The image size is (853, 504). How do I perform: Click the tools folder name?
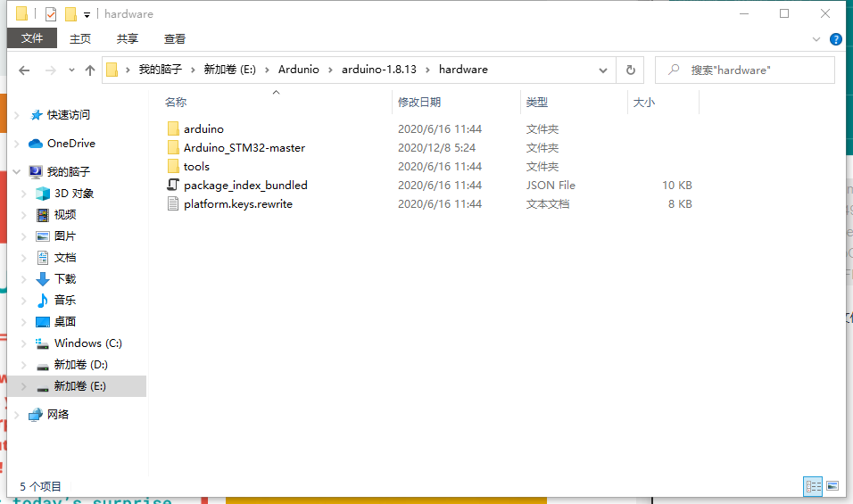point(196,167)
